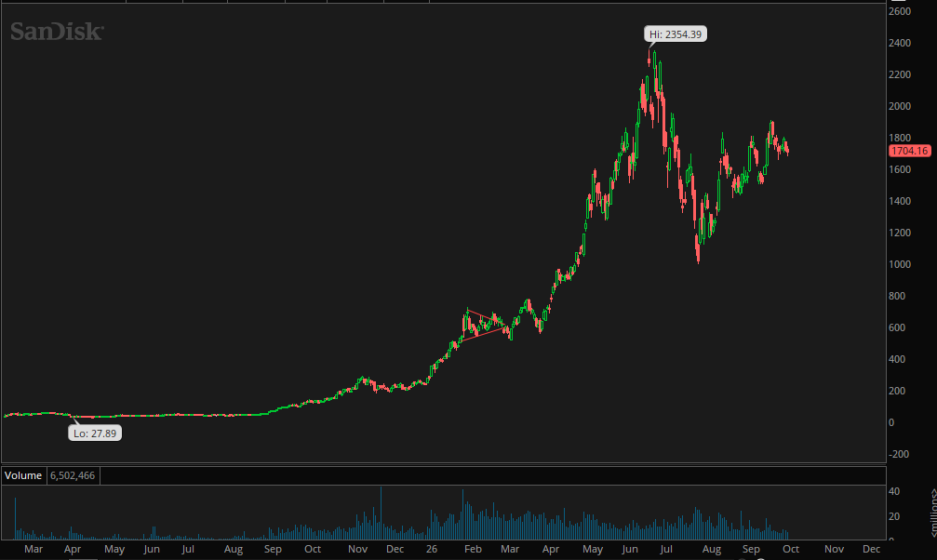Click the 2600 price axis label

pos(900,11)
